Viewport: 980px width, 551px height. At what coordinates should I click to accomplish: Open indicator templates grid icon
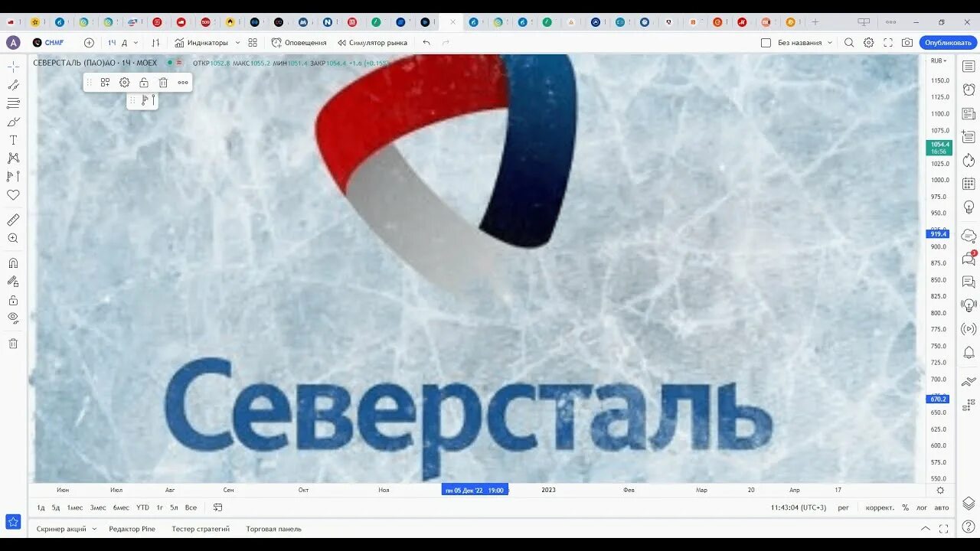click(253, 43)
